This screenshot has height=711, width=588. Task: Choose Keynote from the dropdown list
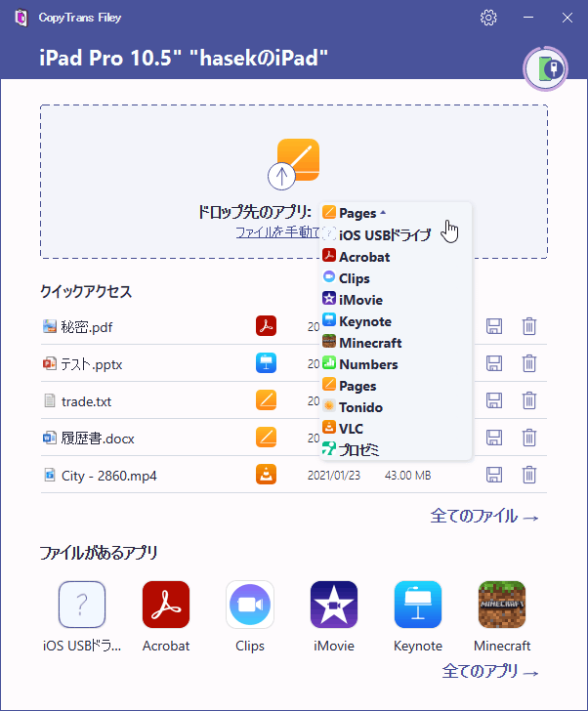[357, 321]
